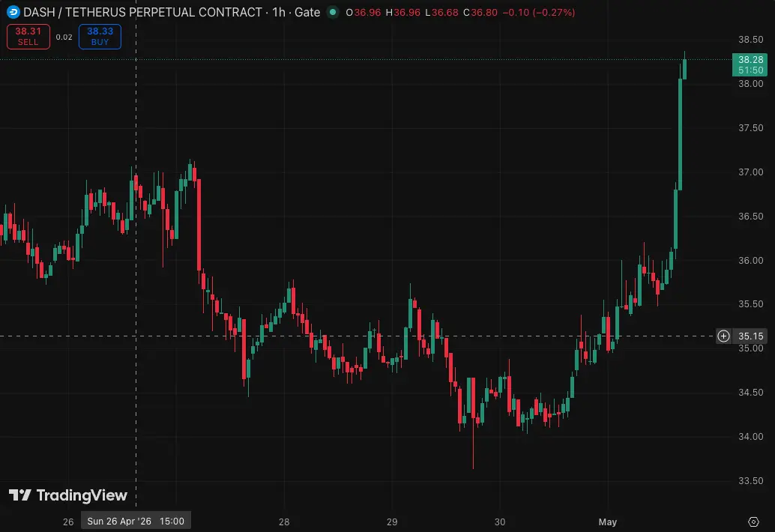Screen dimensions: 775x532
Task: Click the 34.00 price axis label
Action: [x=750, y=437]
